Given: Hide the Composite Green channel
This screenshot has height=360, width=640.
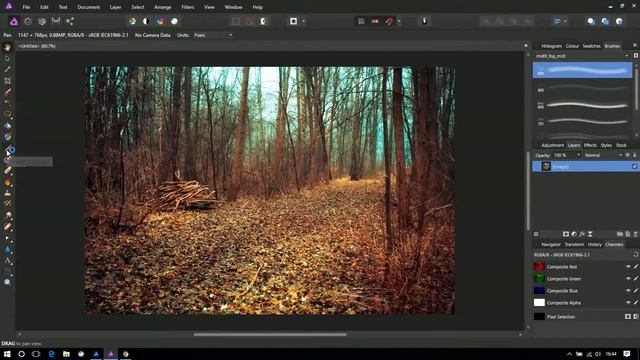Looking at the screenshot, I should (628, 279).
